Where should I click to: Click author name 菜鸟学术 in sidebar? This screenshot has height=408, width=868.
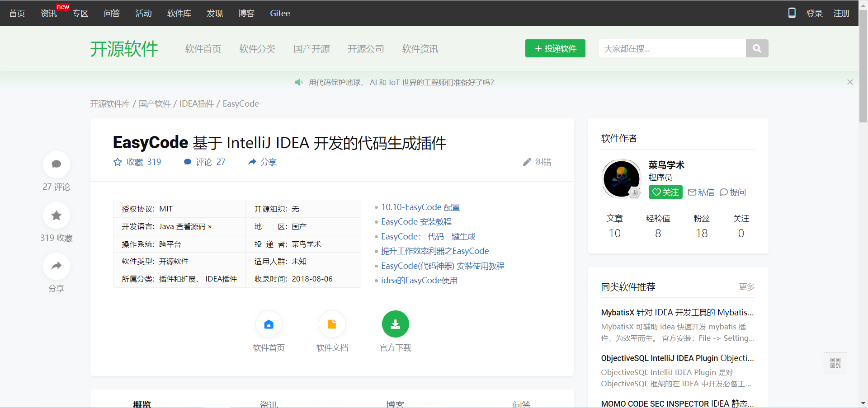[666, 165]
